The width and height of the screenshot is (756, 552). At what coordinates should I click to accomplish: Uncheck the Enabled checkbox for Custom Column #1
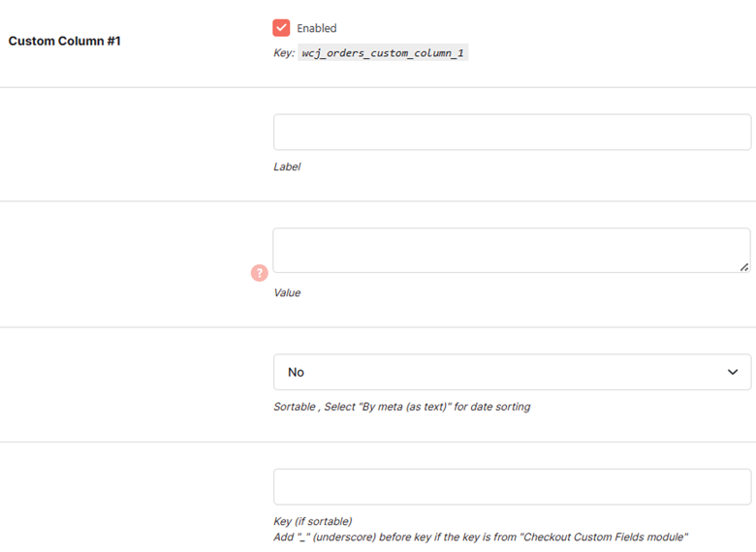[x=281, y=28]
